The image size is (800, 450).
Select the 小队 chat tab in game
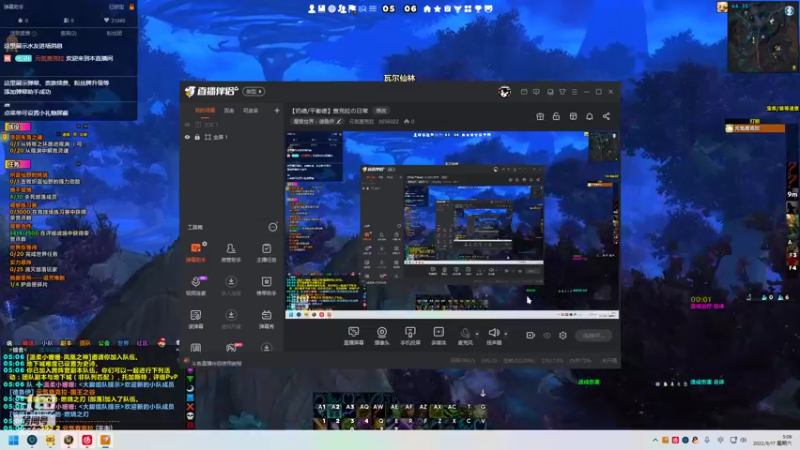(47, 343)
